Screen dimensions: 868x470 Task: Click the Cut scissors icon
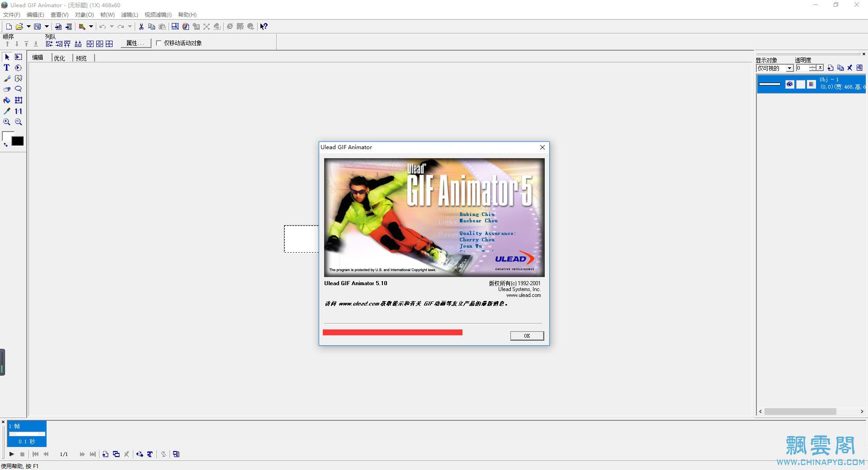click(141, 27)
